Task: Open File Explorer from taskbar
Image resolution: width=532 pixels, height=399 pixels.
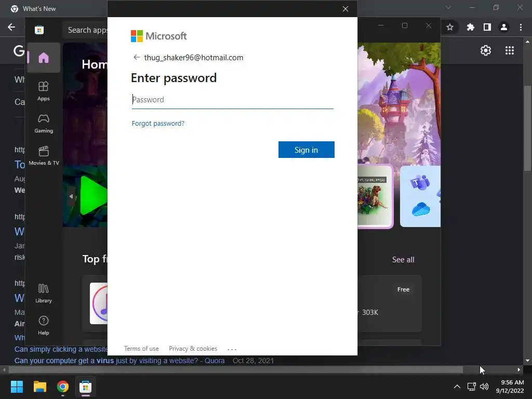Action: pyautogui.click(x=39, y=387)
